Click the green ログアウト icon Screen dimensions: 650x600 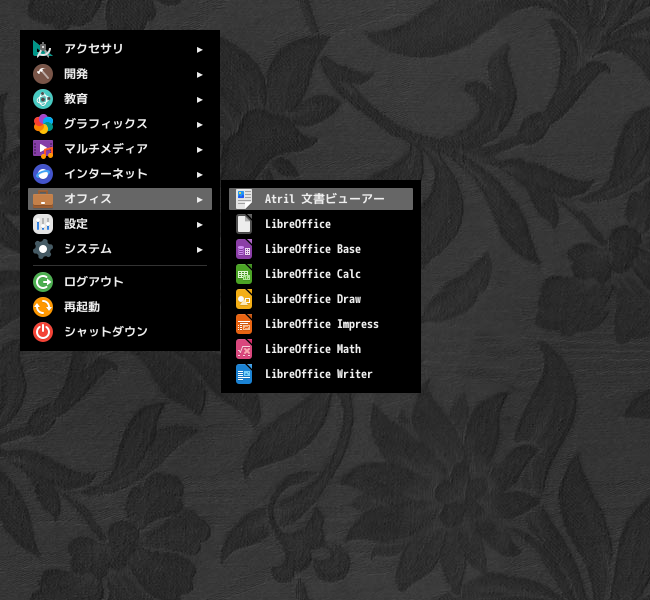tap(43, 282)
